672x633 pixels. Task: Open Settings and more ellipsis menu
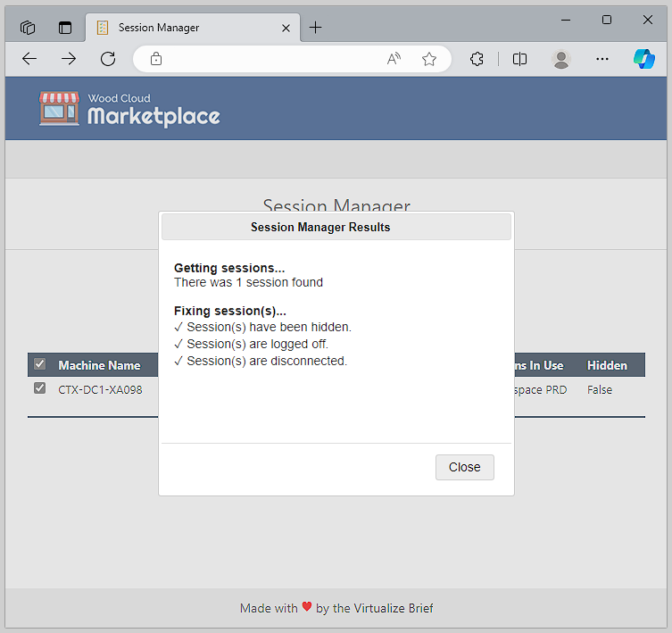point(602,59)
